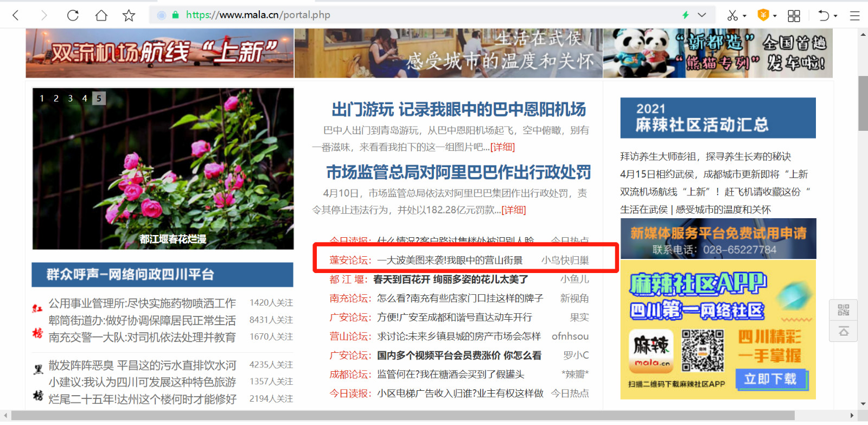Click the browser back arrow
This screenshot has height=425, width=868.
(16, 15)
